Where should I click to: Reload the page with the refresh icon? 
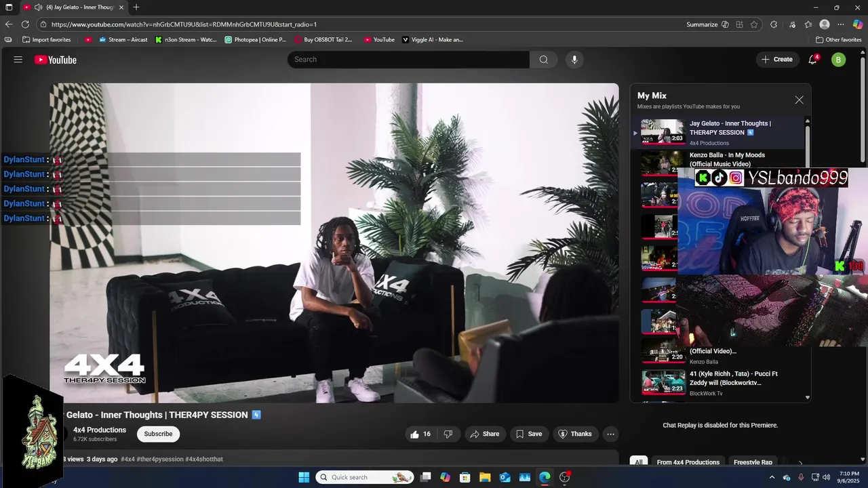click(25, 24)
